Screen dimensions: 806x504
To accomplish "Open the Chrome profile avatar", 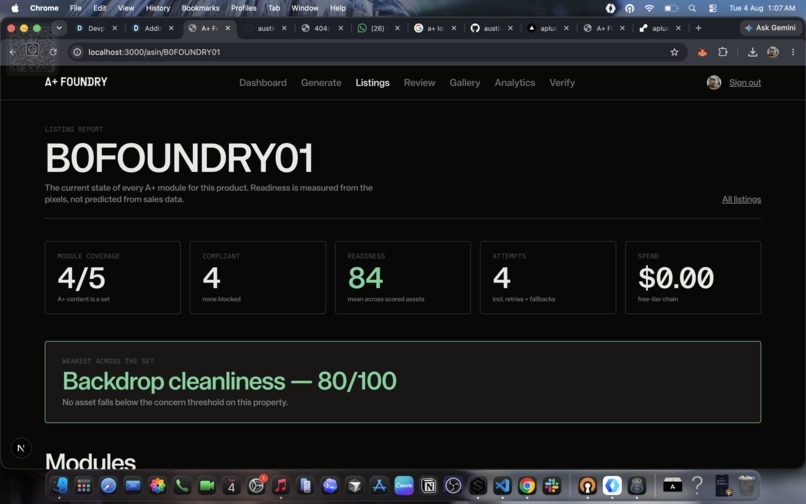I will tap(773, 52).
